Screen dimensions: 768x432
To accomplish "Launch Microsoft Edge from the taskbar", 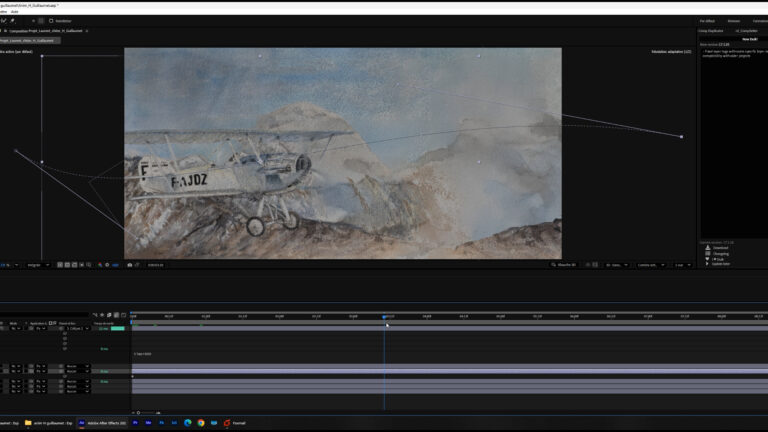I will point(188,423).
